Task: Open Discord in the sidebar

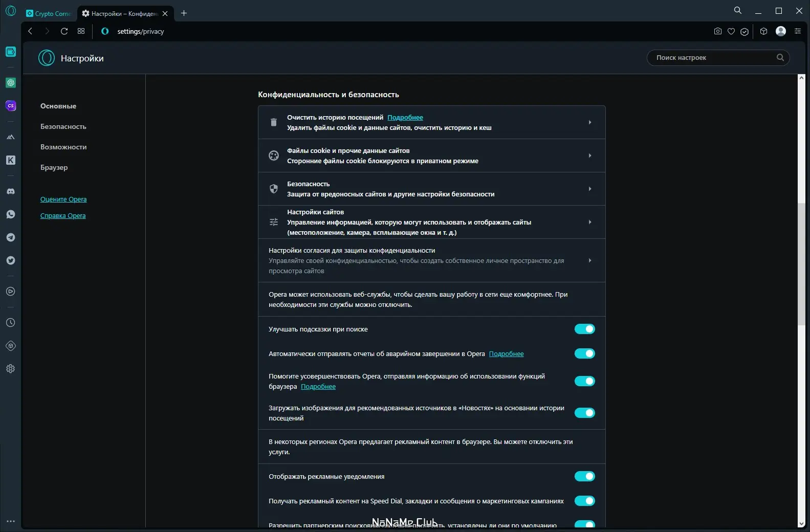Action: click(x=10, y=191)
